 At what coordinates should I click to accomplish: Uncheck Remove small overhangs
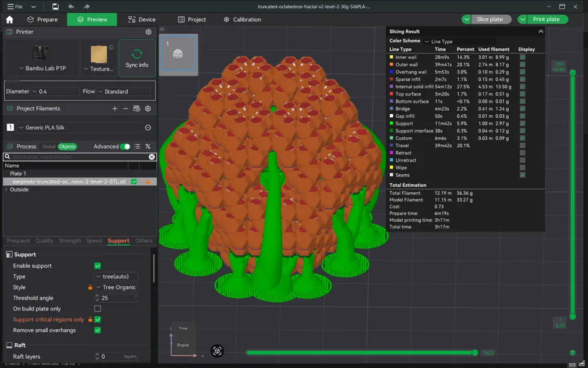(x=98, y=330)
